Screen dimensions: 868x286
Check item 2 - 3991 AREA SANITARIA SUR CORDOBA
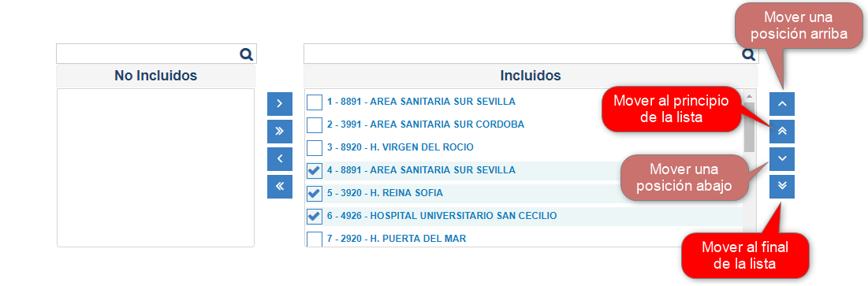pyautogui.click(x=314, y=125)
